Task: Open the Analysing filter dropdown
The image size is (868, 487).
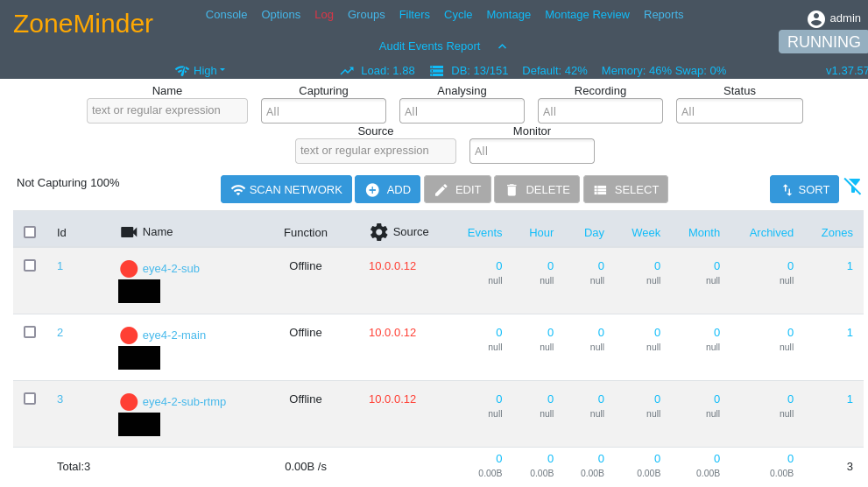Action: (462, 110)
